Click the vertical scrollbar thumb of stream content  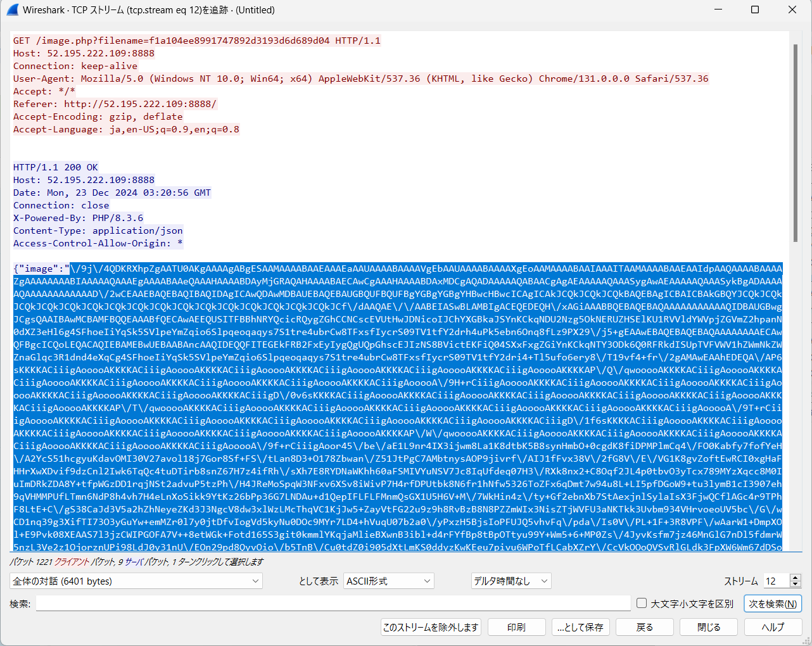796,142
